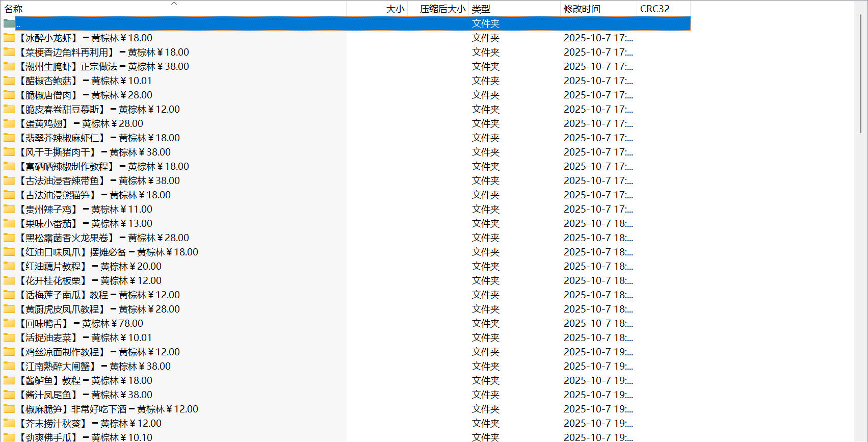Viewport: 868px width, 442px height.
Task: Sort by the 名称 column header
Action: tap(14, 9)
